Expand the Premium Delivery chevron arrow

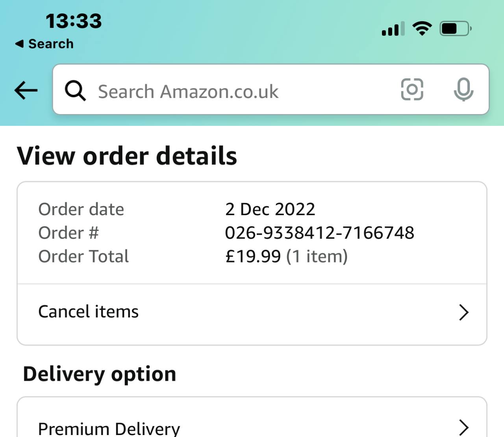click(x=464, y=427)
